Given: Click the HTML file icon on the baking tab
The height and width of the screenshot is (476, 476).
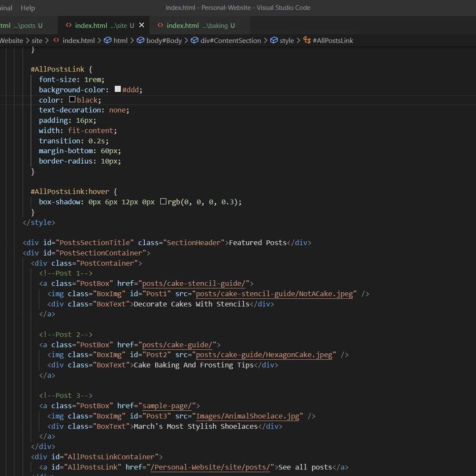Looking at the screenshot, I should pyautogui.click(x=160, y=26).
